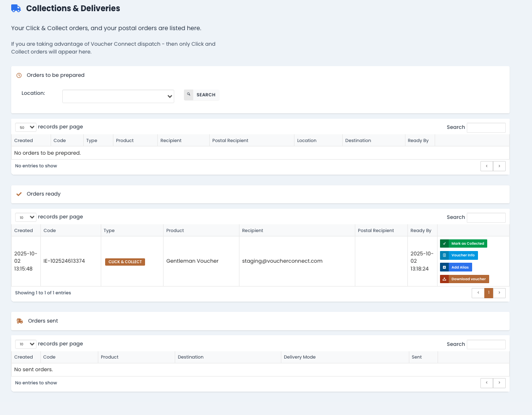
Task: Click the Add Alias plus icon
Action: [444, 267]
